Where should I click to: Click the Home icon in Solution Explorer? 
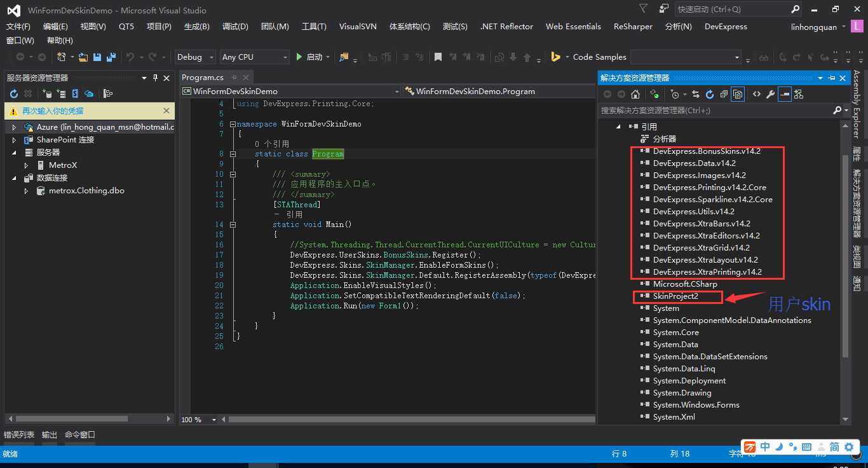pos(635,94)
